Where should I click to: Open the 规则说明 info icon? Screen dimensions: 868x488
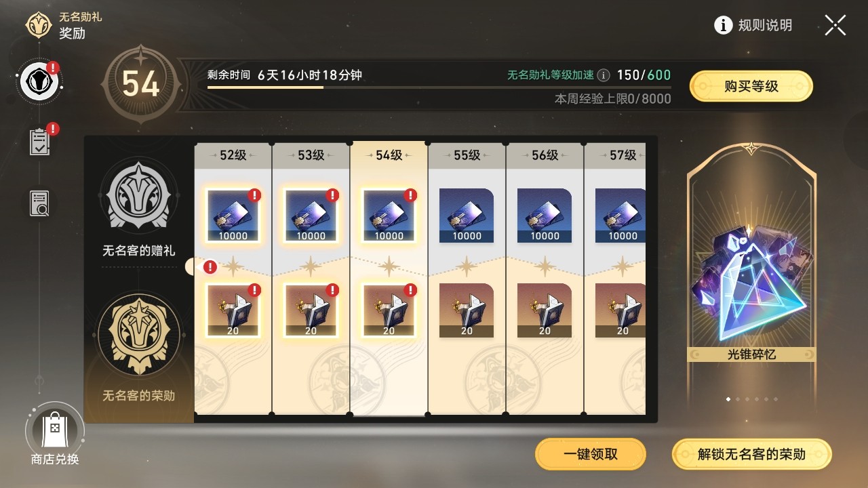[x=724, y=26]
